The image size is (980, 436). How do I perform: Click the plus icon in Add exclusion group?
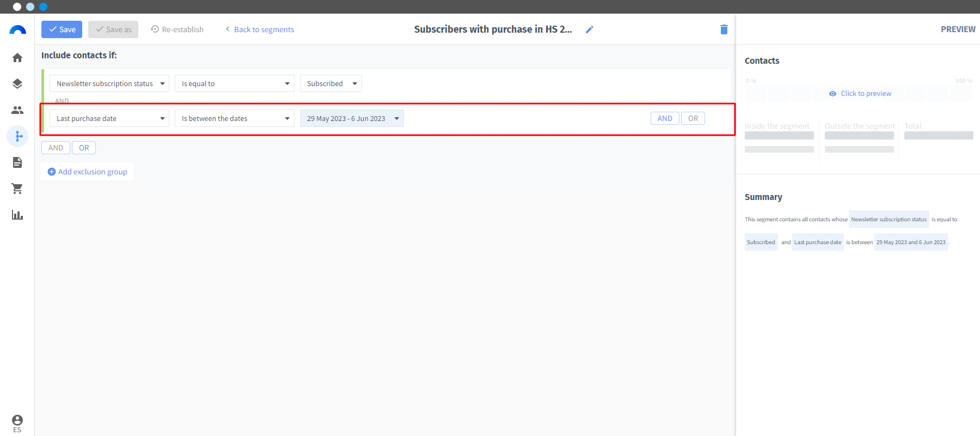click(x=52, y=172)
